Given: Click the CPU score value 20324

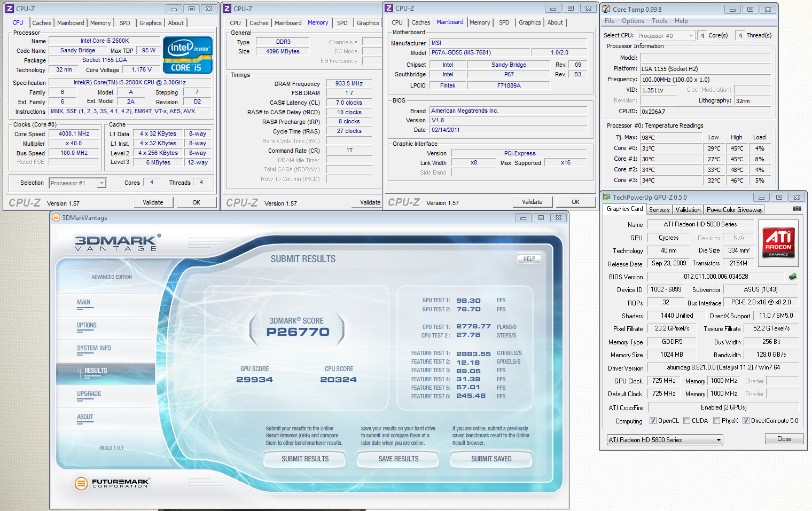Looking at the screenshot, I should click(x=338, y=380).
